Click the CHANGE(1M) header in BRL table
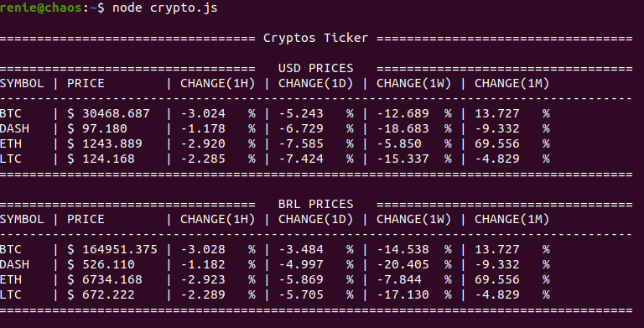Image resolution: width=644 pixels, height=328 pixels. coord(512,220)
